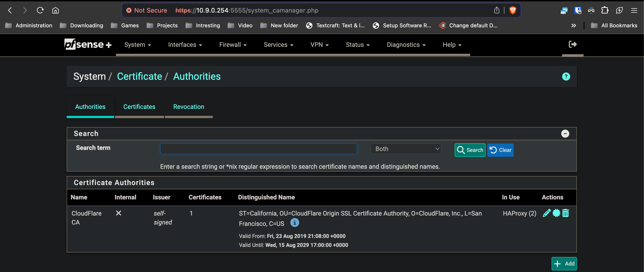The height and width of the screenshot is (272, 644).
Task: Open the Downloading bookmarks folder
Action: [81, 26]
